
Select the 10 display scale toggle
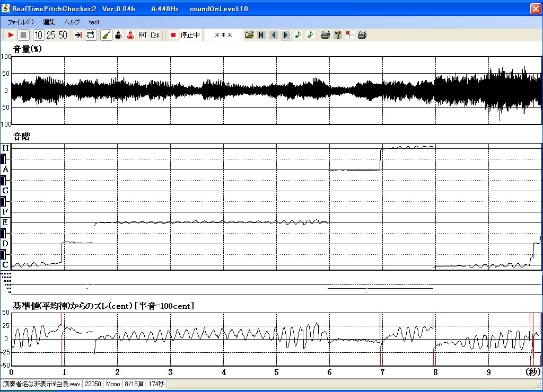point(38,35)
